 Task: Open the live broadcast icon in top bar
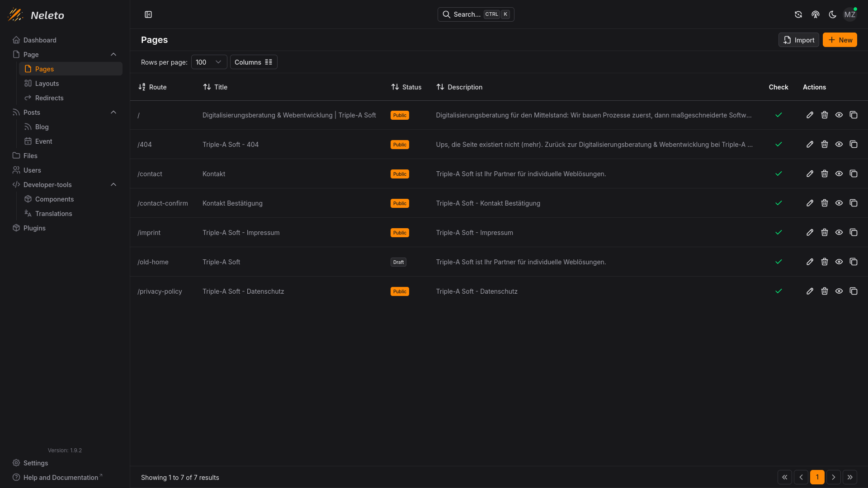point(815,14)
